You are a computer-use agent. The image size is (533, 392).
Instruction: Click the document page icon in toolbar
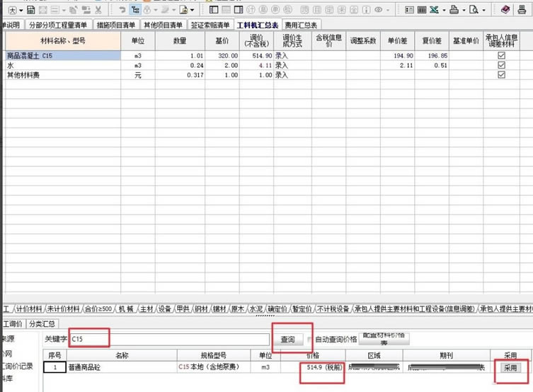pyautogui.click(x=183, y=10)
